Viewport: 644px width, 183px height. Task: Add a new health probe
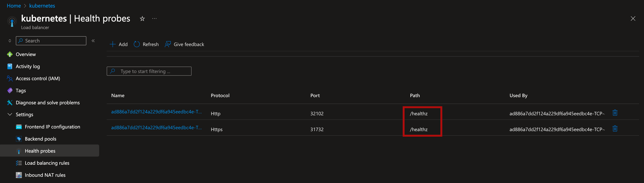coord(119,44)
